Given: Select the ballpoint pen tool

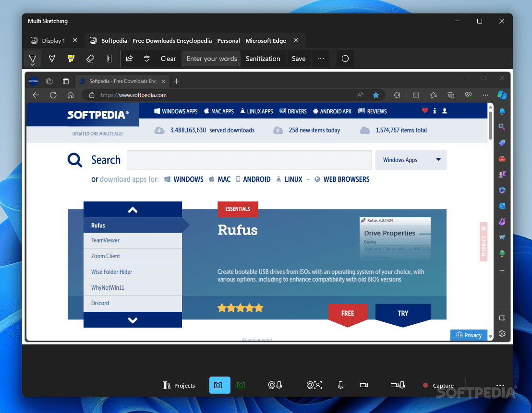Looking at the screenshot, I should [33, 59].
